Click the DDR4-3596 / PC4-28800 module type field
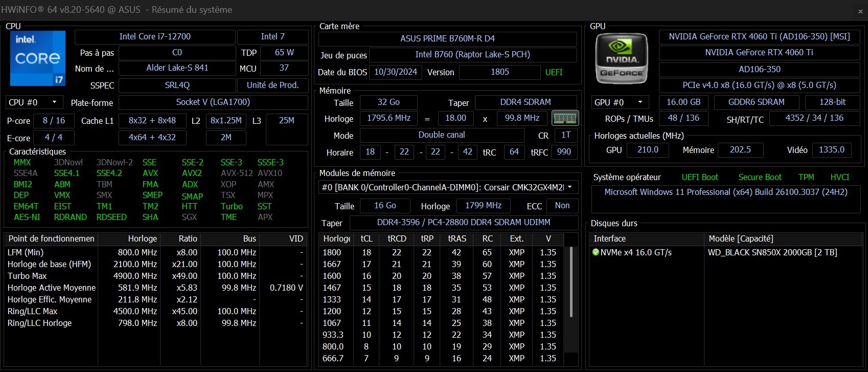868x372 pixels. [x=464, y=223]
